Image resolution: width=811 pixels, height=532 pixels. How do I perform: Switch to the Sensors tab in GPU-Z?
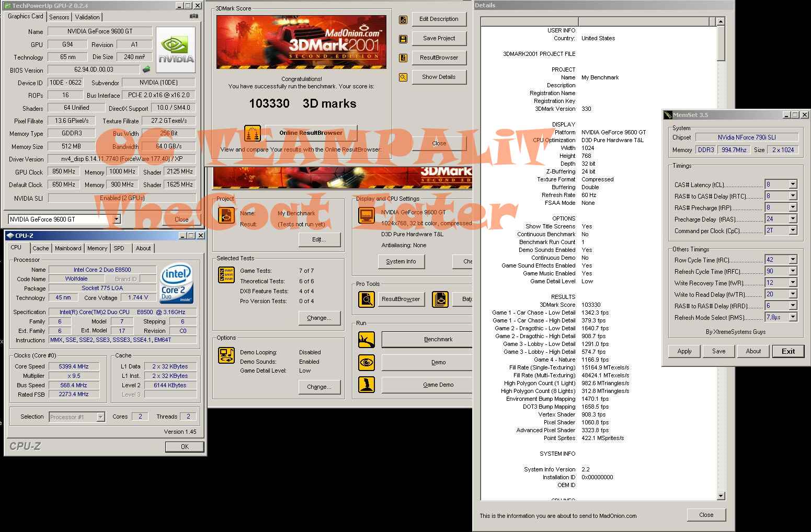pyautogui.click(x=59, y=17)
